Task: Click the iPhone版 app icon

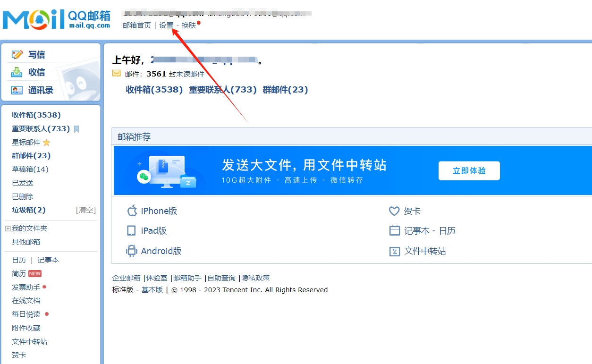Action: (x=131, y=211)
